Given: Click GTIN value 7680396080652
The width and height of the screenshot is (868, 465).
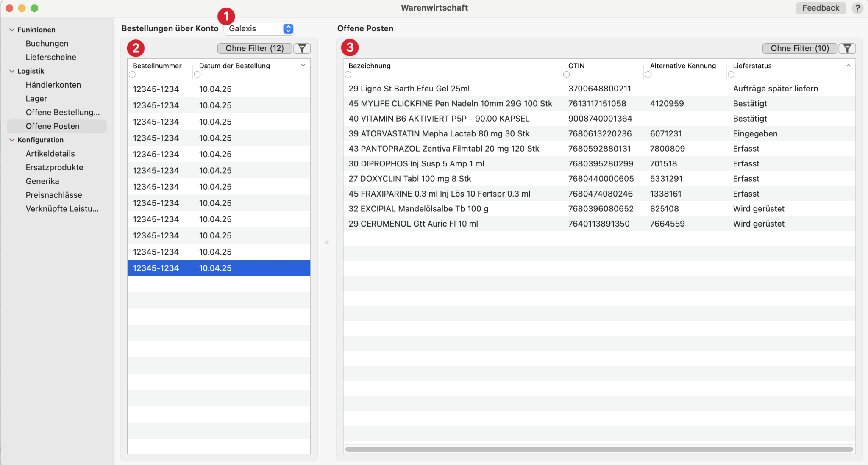Looking at the screenshot, I should pos(601,209).
